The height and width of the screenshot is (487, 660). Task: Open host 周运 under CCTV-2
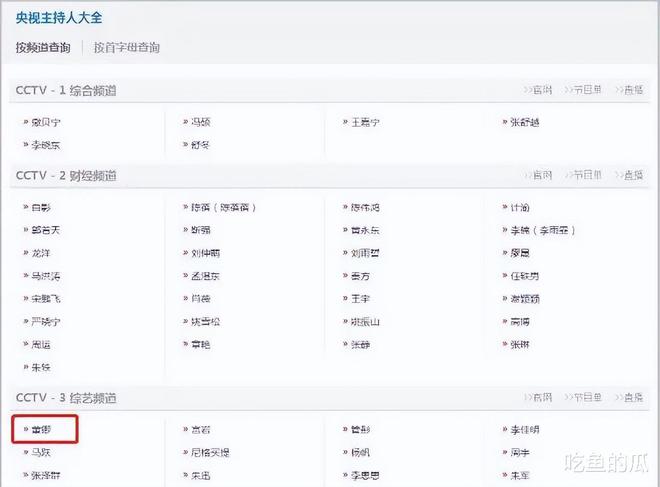41,345
